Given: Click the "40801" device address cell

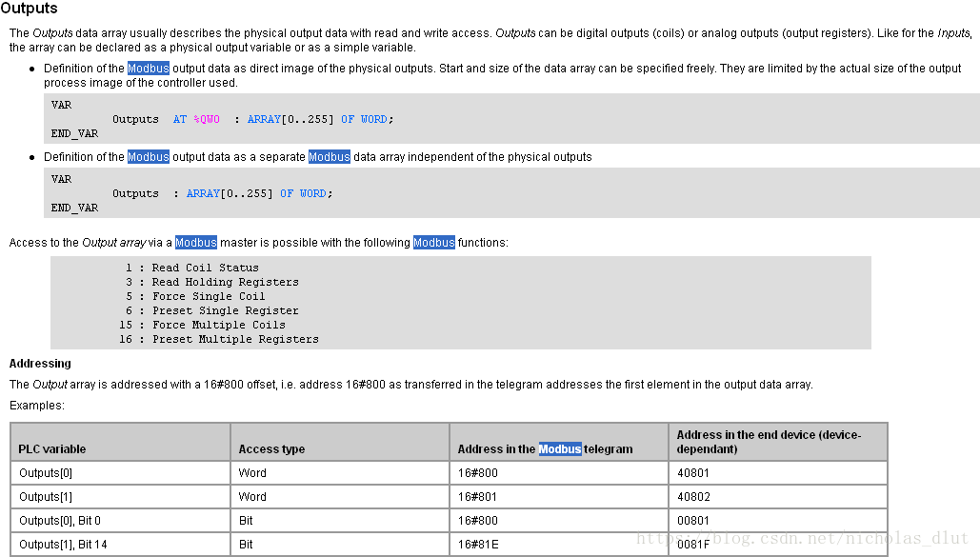Looking at the screenshot, I should click(692, 472).
